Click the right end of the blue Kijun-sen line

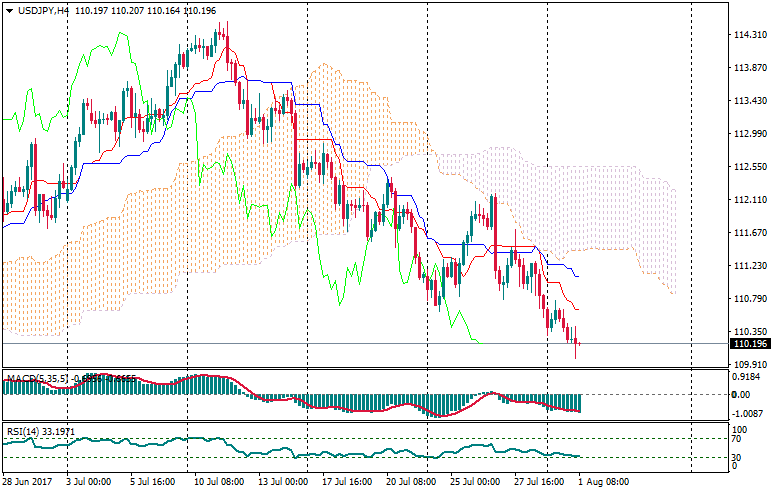(x=579, y=276)
